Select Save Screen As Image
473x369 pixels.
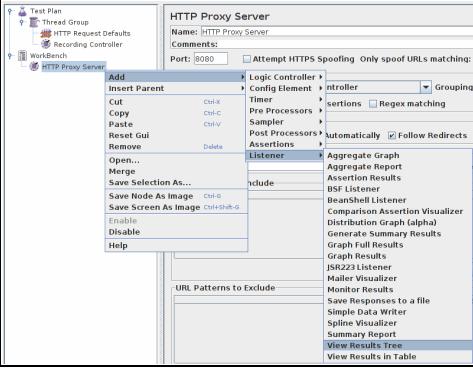(x=176, y=207)
